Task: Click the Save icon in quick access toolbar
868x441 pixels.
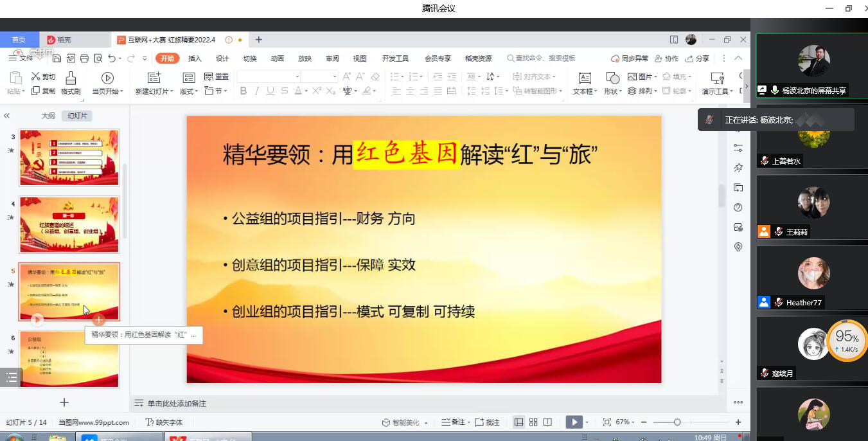Action: [57, 59]
